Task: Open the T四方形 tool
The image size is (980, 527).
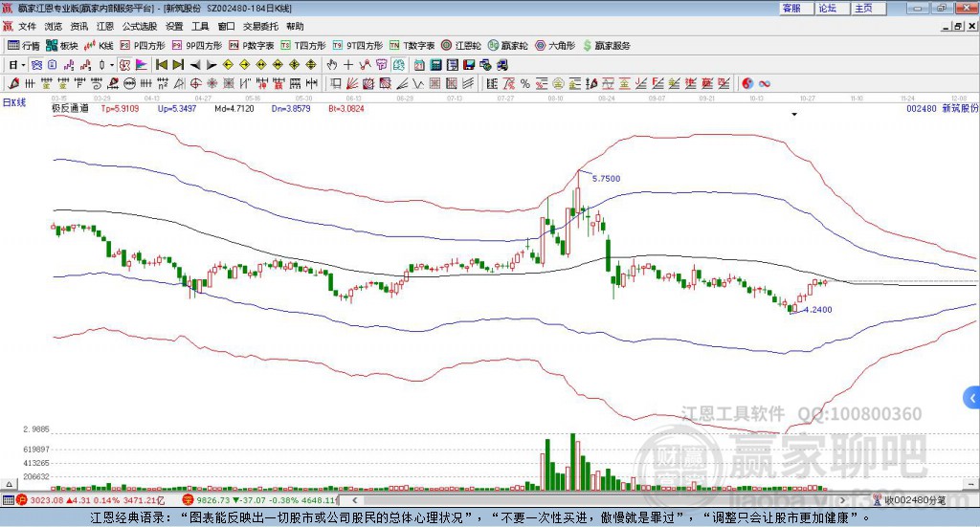Action: point(303,46)
